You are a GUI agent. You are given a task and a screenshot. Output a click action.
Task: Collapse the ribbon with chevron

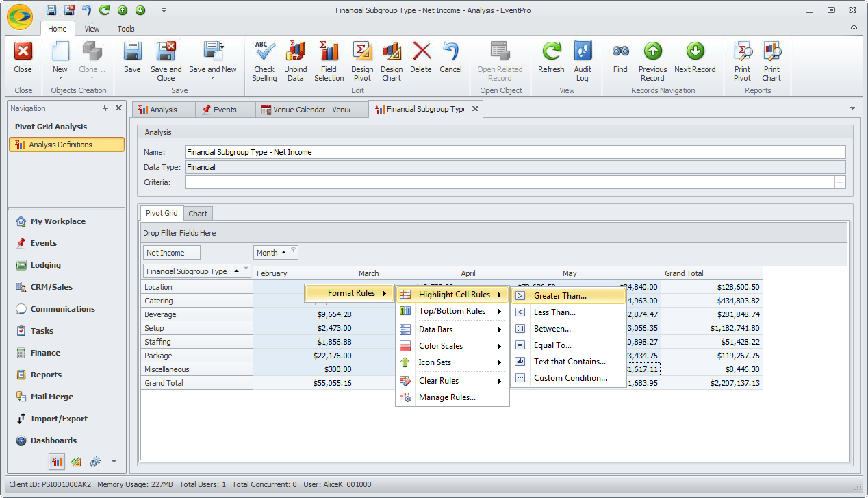pos(854,27)
